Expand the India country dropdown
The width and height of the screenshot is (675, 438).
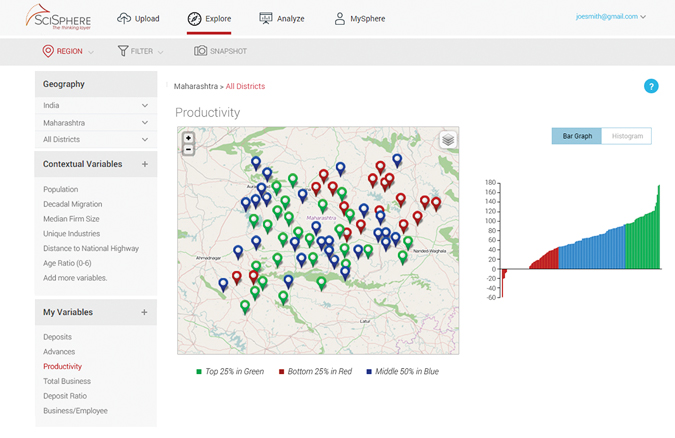point(96,106)
